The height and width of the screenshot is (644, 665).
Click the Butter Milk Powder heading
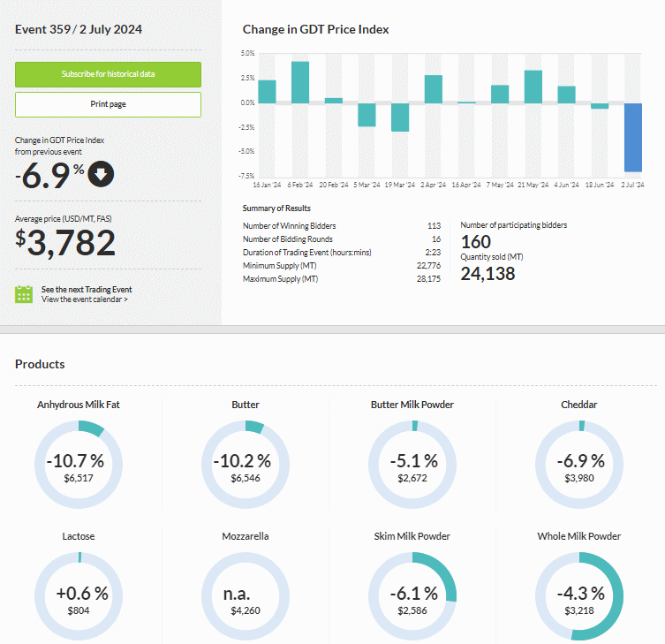pyautogui.click(x=412, y=405)
